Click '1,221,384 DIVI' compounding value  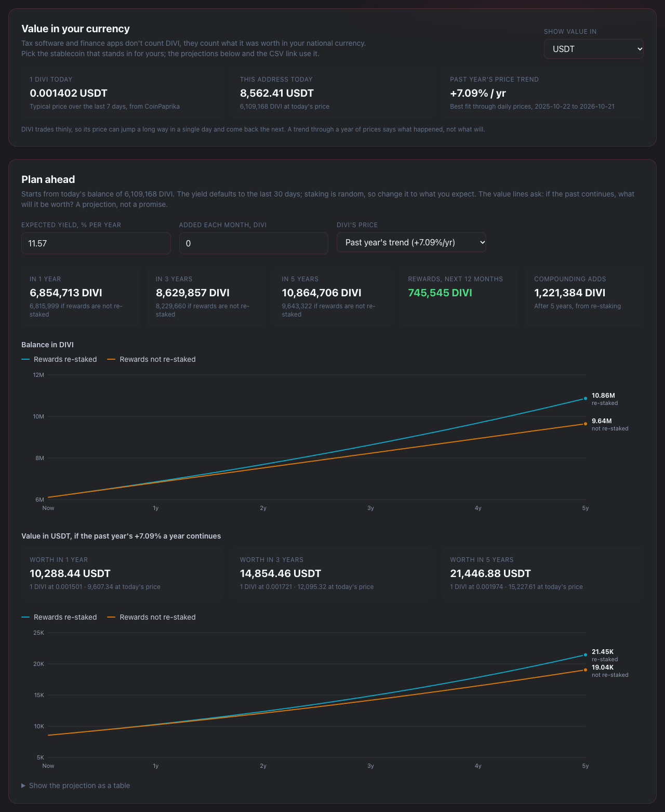tap(570, 293)
